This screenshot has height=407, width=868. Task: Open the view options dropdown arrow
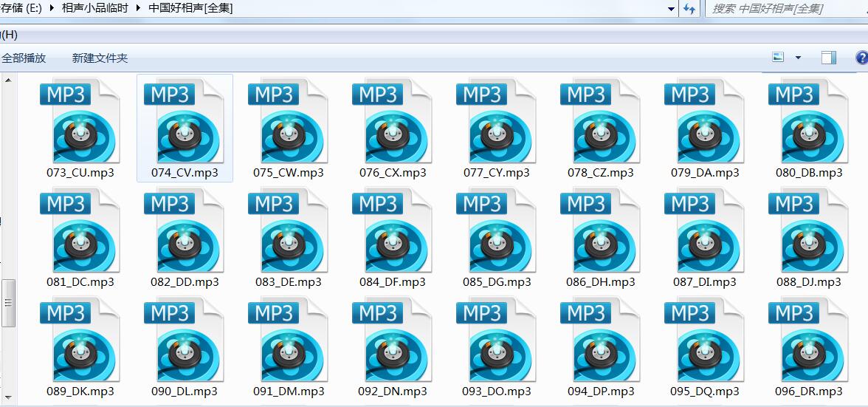[798, 58]
